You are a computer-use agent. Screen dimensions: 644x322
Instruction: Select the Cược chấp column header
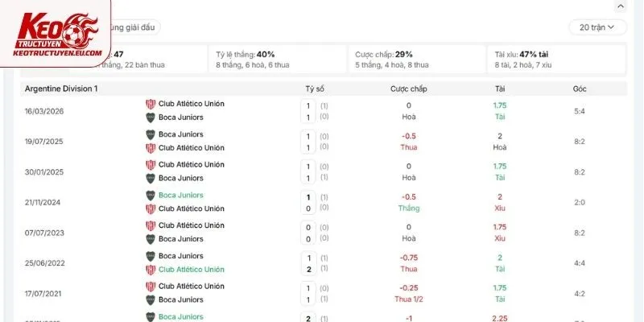409,89
